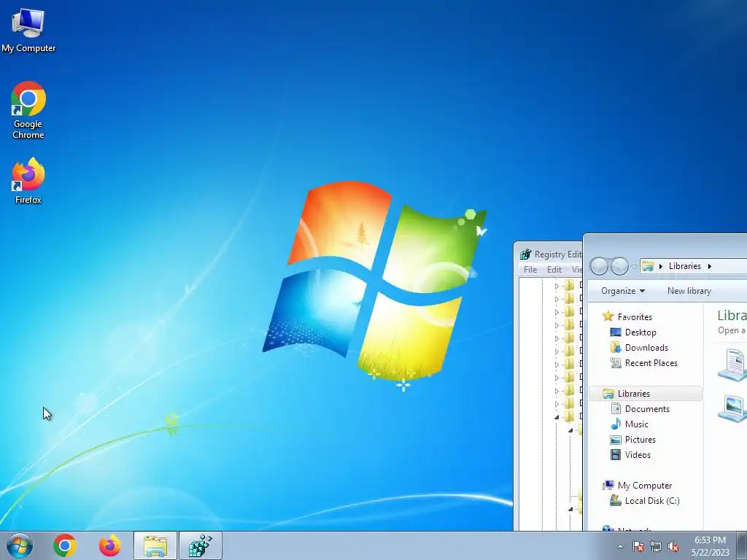
Task: Open Downloads under Favorites
Action: 646,348
